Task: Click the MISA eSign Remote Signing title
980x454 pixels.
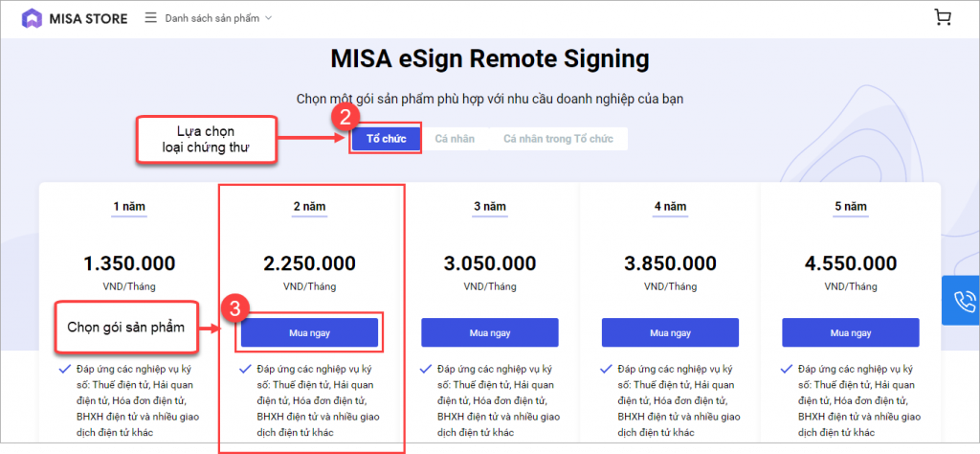Action: coord(490,59)
